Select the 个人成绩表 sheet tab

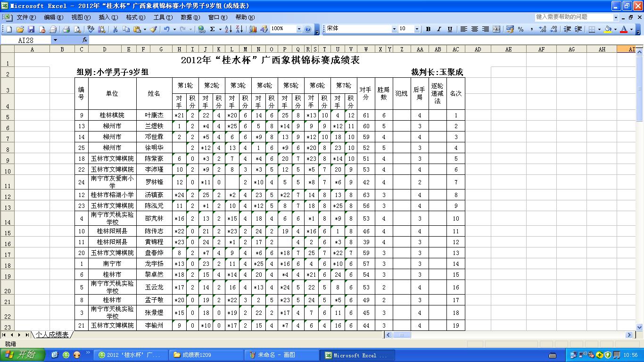[52, 335]
